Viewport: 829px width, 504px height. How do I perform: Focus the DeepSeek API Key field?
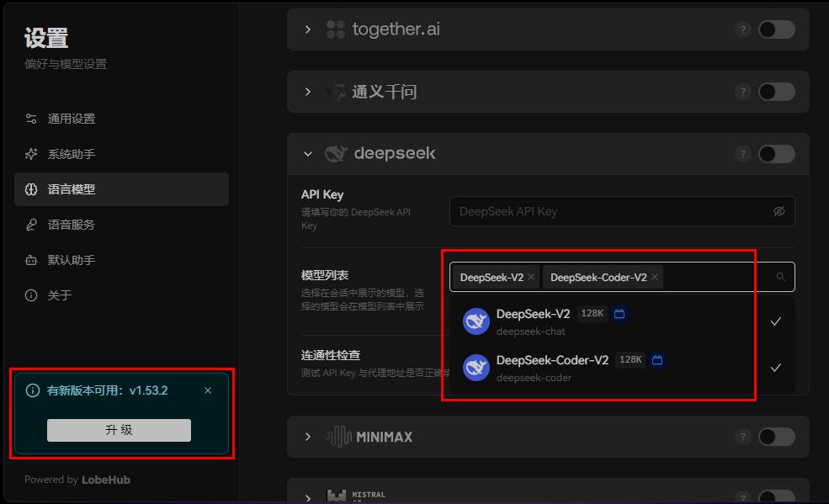pos(622,211)
